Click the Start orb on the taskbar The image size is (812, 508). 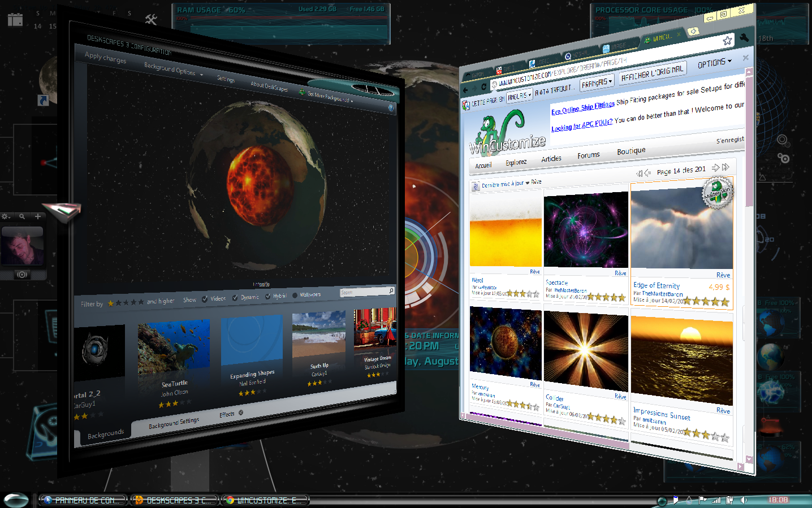pos(16,500)
